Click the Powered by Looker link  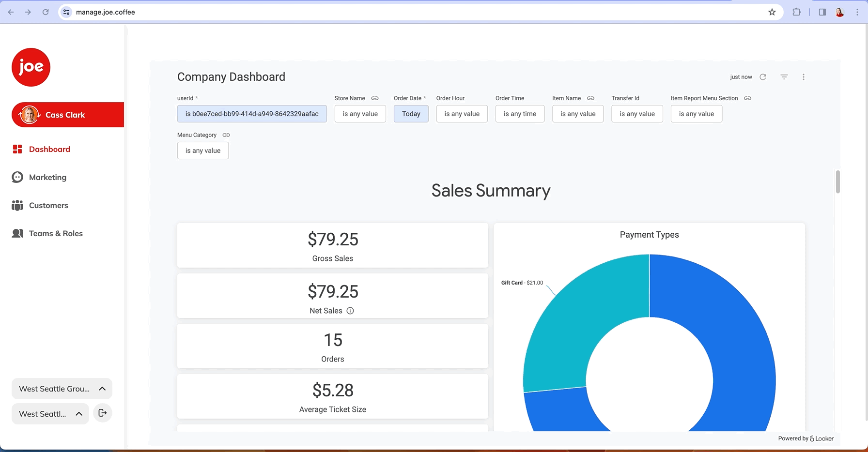coord(806,438)
